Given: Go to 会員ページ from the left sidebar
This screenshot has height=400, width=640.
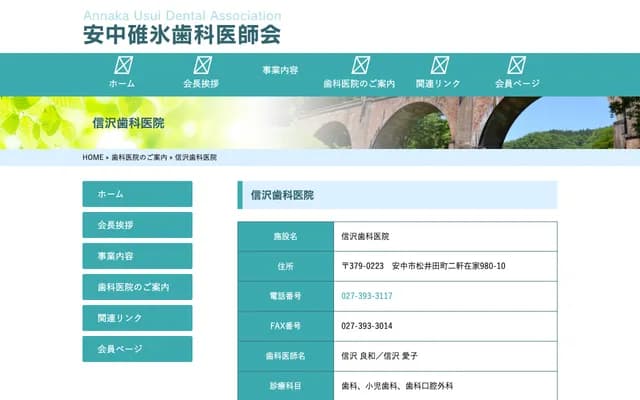Looking at the screenshot, I should pos(137,349).
